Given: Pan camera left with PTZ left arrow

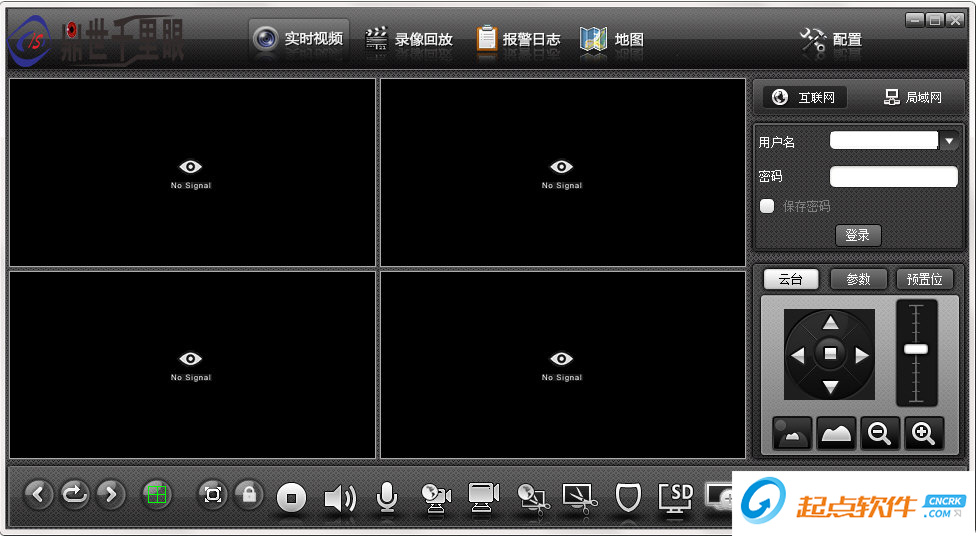Looking at the screenshot, I should tap(797, 355).
